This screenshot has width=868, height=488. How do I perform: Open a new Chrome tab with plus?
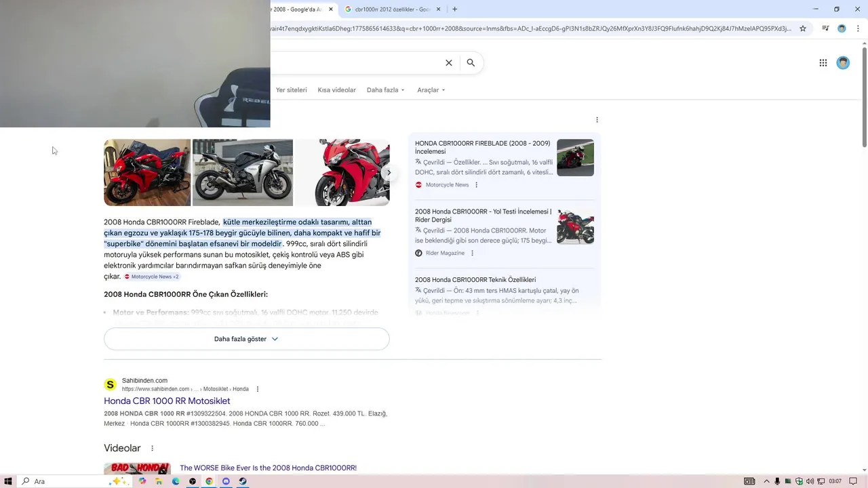tap(454, 9)
